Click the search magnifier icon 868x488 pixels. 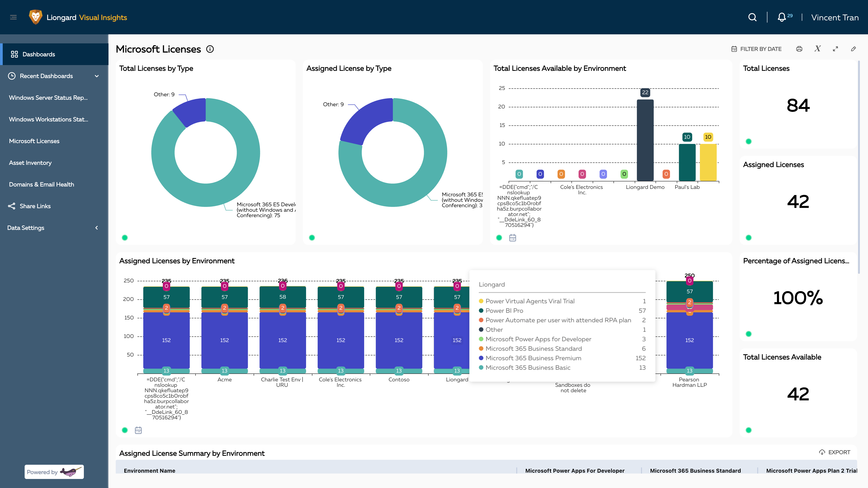pos(752,17)
